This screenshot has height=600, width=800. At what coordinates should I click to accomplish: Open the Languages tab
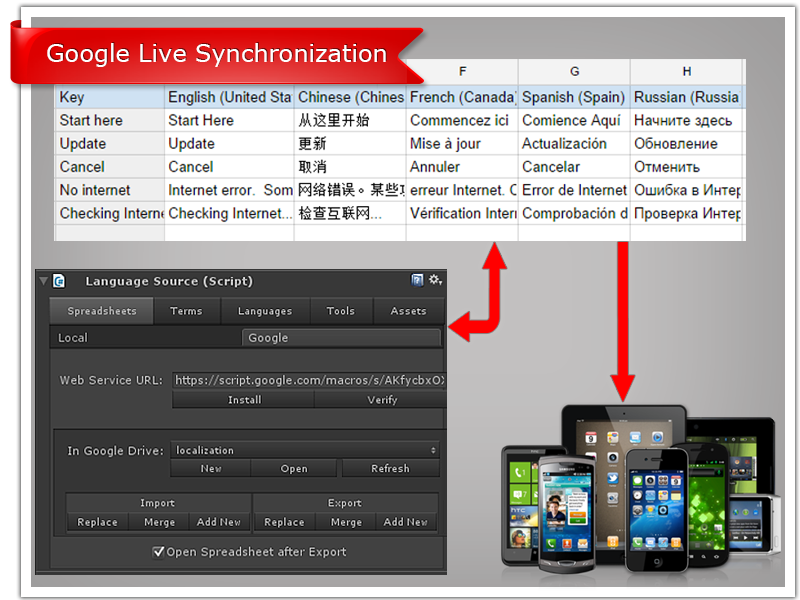coord(265,311)
